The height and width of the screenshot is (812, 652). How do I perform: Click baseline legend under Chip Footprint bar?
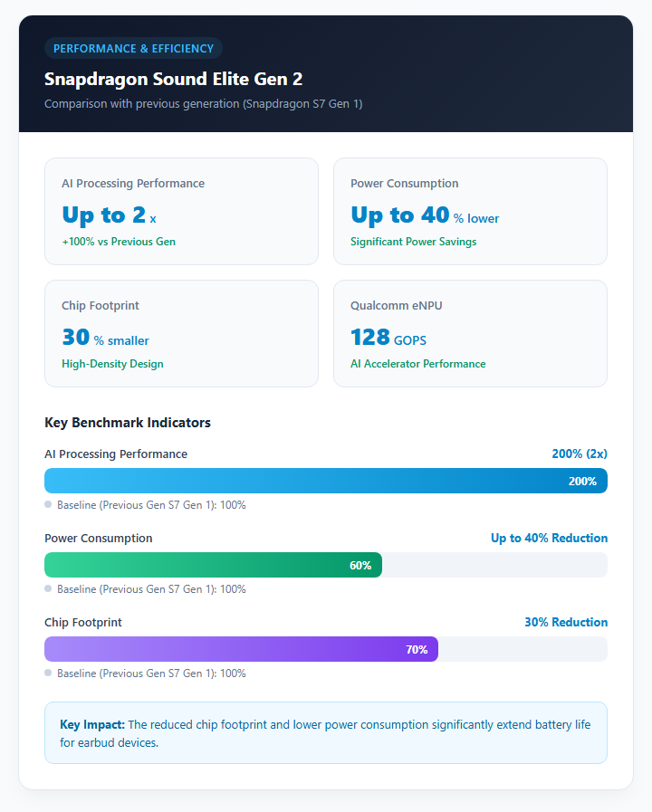pos(146,673)
